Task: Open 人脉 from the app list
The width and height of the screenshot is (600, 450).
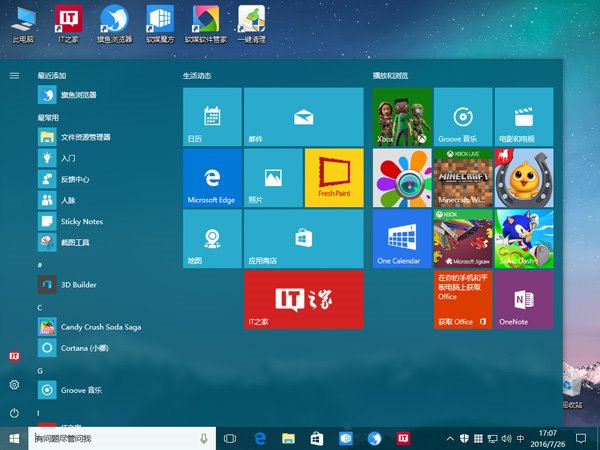Action: click(103, 200)
